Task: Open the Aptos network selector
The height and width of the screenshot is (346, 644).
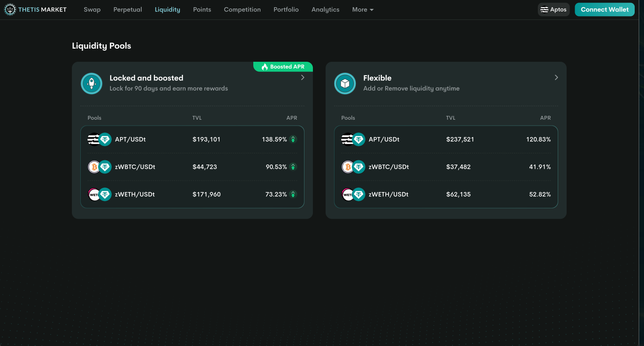Action: (x=554, y=10)
